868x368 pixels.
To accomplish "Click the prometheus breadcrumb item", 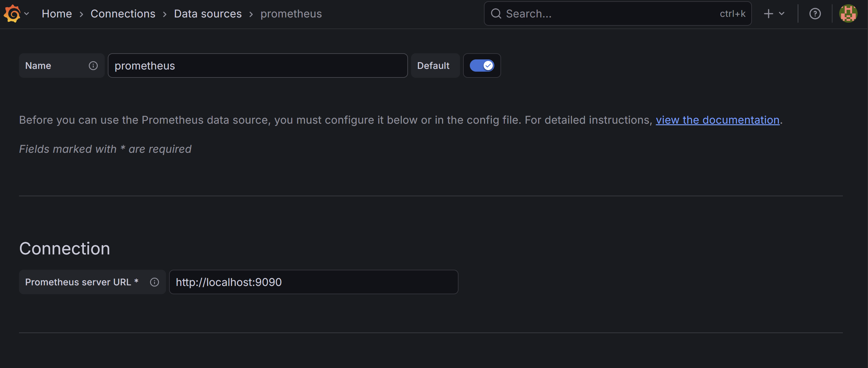I will pyautogui.click(x=291, y=14).
